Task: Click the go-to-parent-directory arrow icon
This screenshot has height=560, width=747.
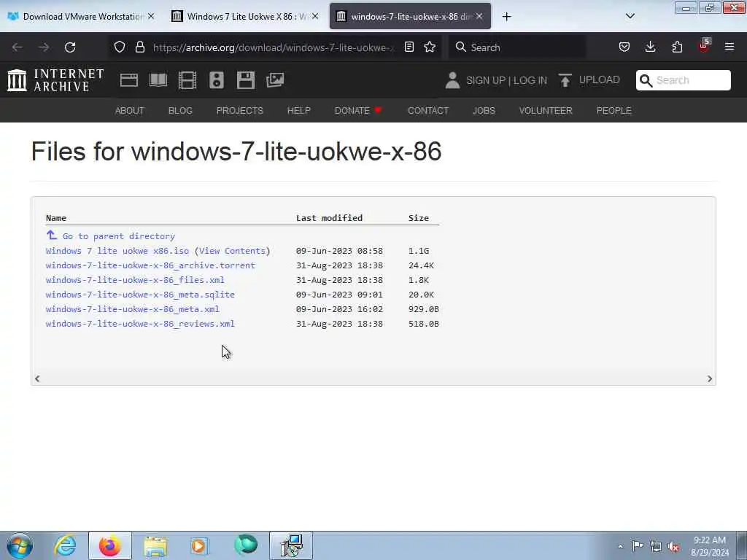Action: 52,236
